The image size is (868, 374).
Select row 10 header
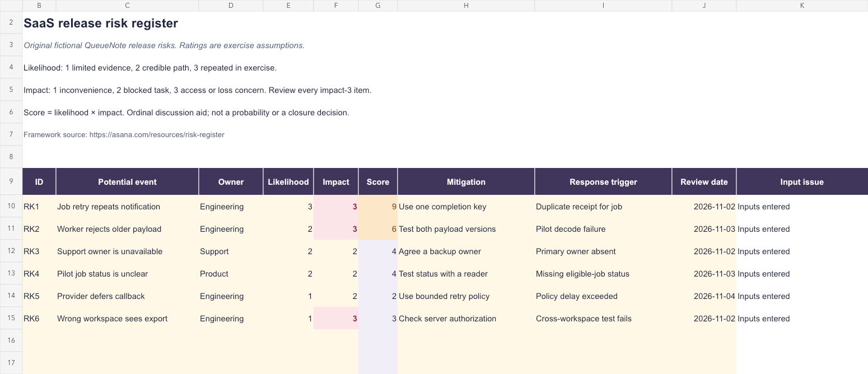11,207
